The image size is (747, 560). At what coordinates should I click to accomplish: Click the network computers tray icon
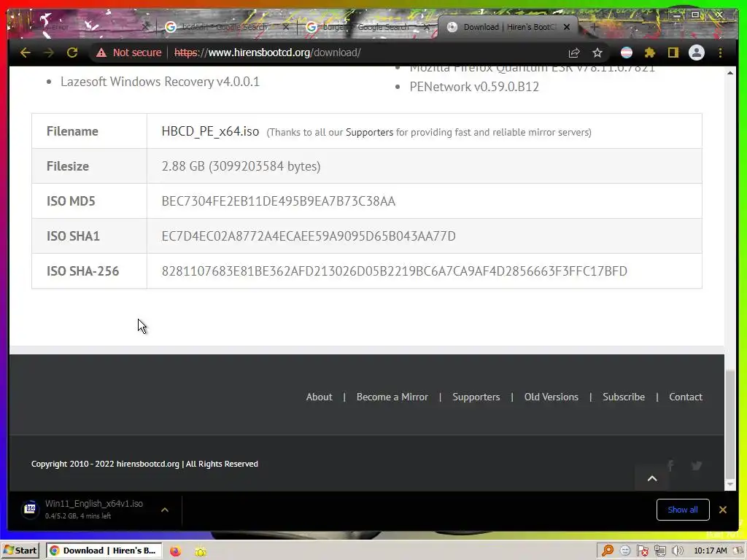pos(659,551)
